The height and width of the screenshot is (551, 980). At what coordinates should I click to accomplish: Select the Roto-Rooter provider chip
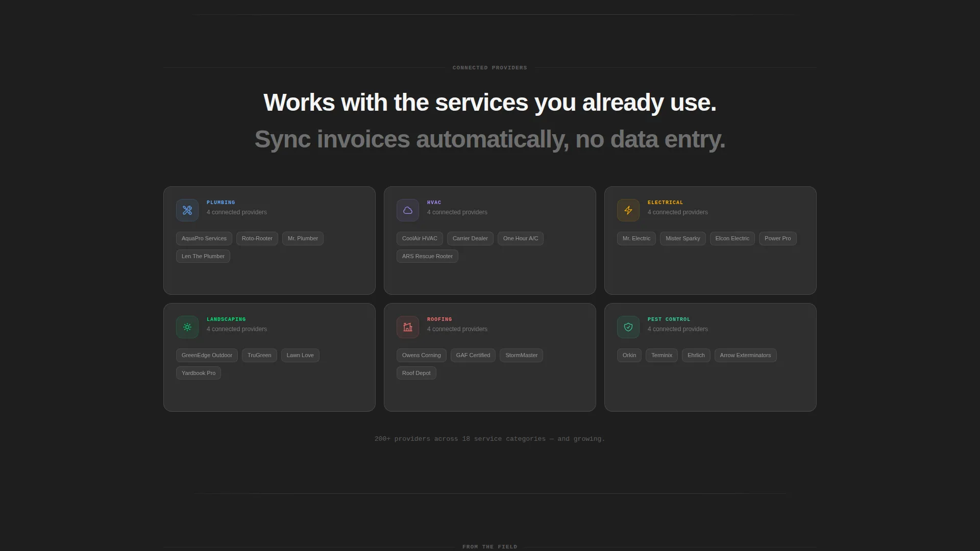pyautogui.click(x=257, y=238)
